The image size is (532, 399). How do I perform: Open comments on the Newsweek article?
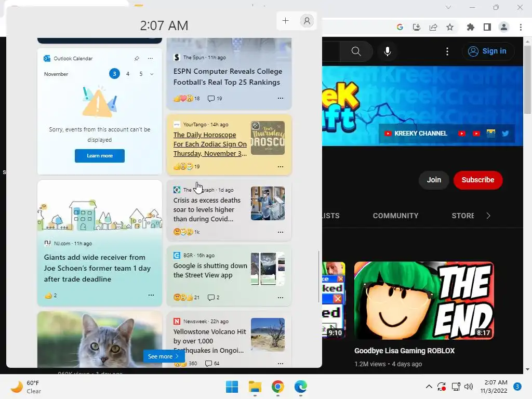212,363
